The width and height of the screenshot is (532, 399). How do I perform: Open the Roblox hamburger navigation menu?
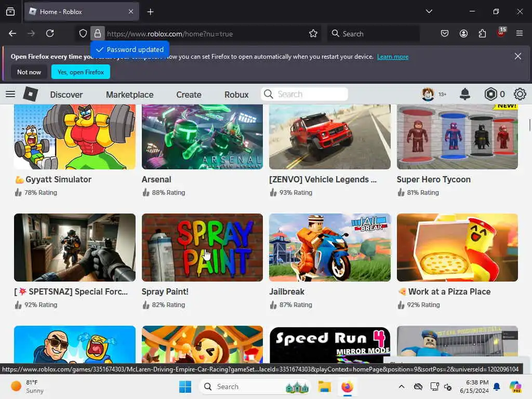point(10,94)
